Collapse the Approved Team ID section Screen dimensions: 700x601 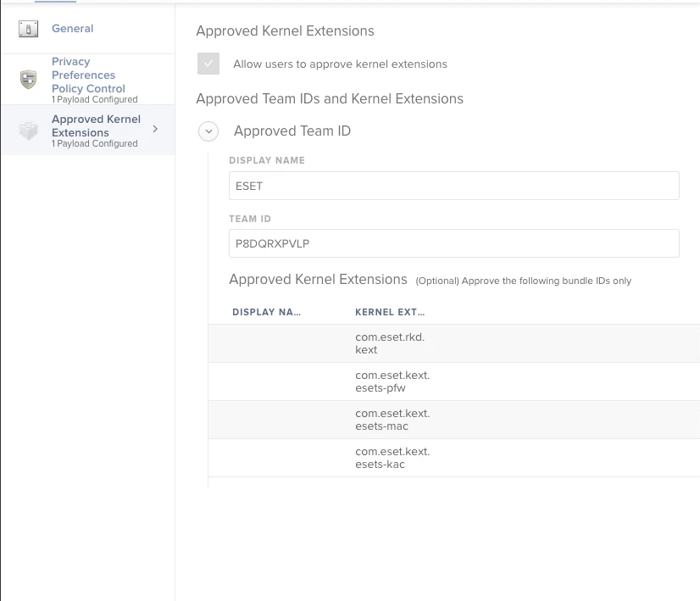(x=208, y=131)
